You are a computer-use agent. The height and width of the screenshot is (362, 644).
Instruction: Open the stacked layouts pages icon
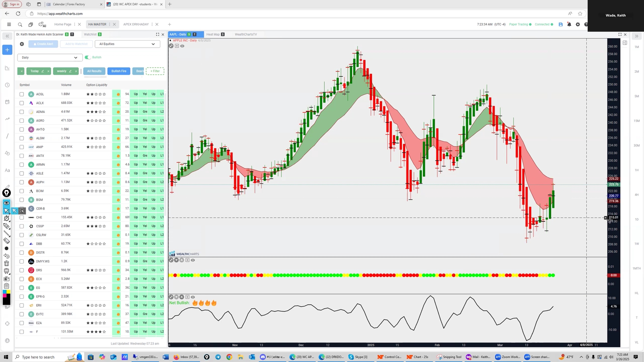31,24
